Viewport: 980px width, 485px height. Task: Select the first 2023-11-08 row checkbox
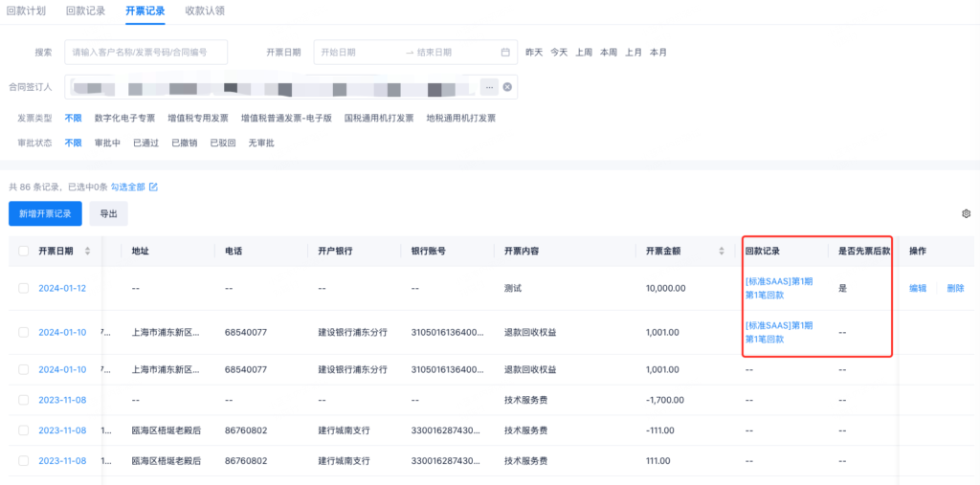pyautogui.click(x=24, y=400)
